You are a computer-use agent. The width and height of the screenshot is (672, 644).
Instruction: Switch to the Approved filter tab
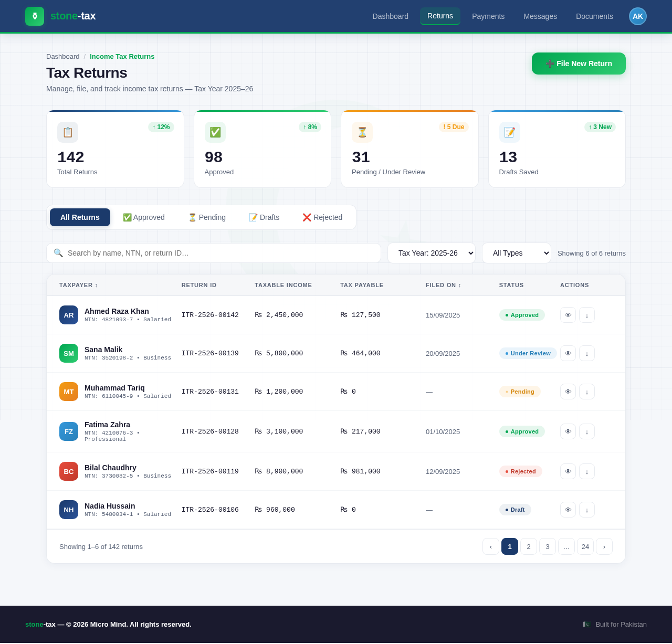pyautogui.click(x=144, y=217)
